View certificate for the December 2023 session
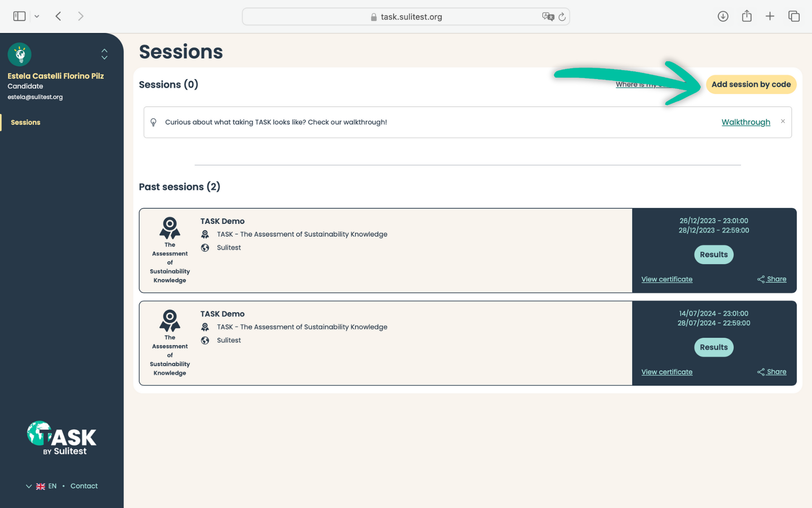The height and width of the screenshot is (508, 812). tap(666, 279)
